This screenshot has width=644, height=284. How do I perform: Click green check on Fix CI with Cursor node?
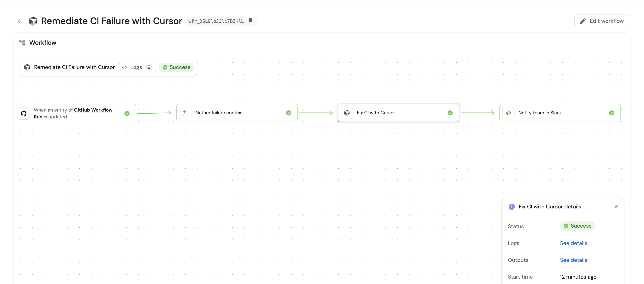(450, 113)
